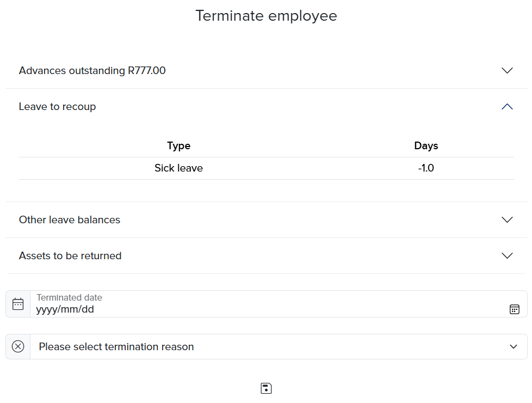Click the clear icon next to termination reason
Screen dimensions: 532x403
coord(18,346)
